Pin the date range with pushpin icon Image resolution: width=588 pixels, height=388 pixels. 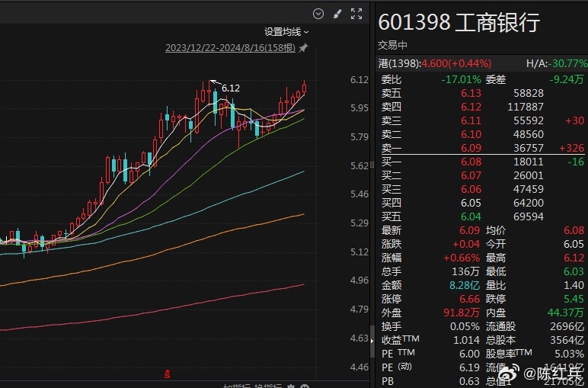pyautogui.click(x=303, y=48)
